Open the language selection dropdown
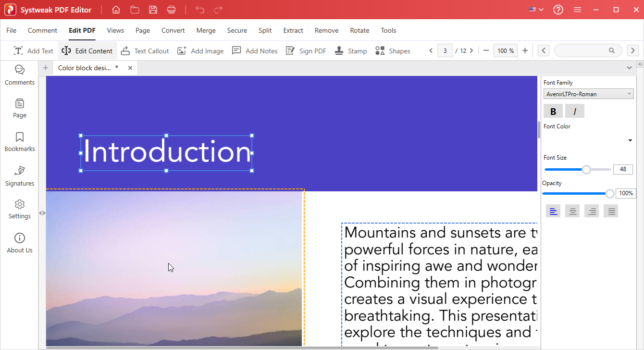644x350 pixels. click(535, 9)
